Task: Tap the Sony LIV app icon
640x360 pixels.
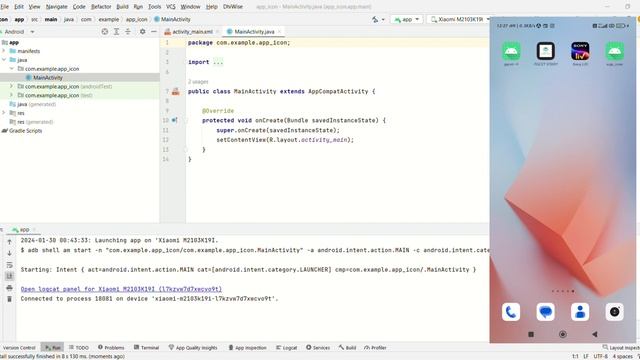Action: (580, 51)
